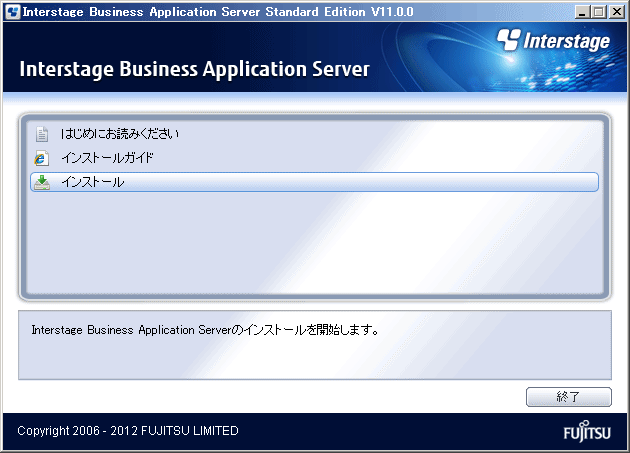630x453 pixels.
Task: Click the application icon in the title bar
Action: tap(12, 12)
